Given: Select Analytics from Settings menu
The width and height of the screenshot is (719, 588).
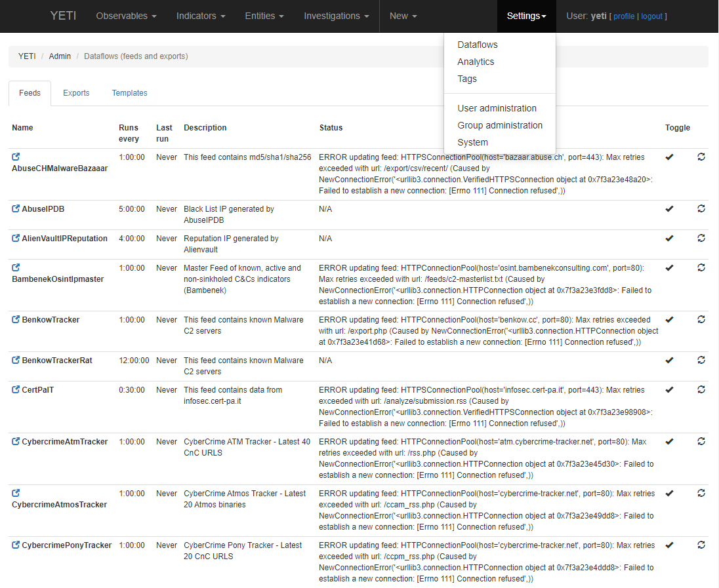Looking at the screenshot, I should [476, 62].
